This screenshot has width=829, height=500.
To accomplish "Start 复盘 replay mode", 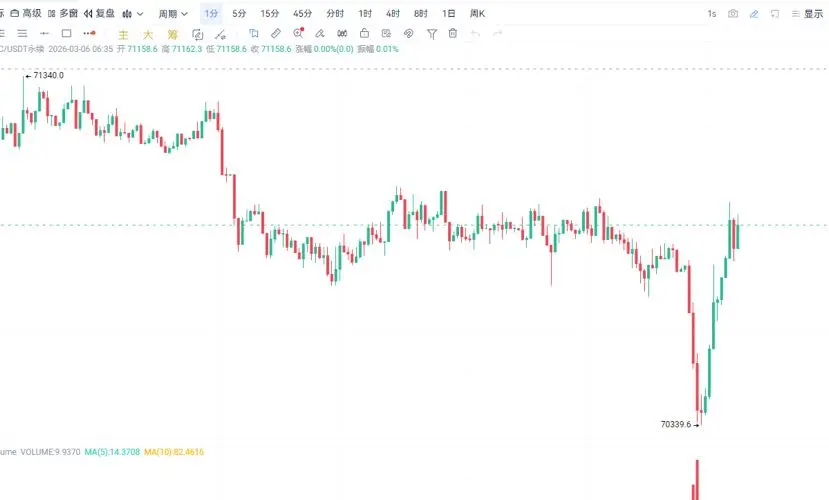I will tap(99, 13).
